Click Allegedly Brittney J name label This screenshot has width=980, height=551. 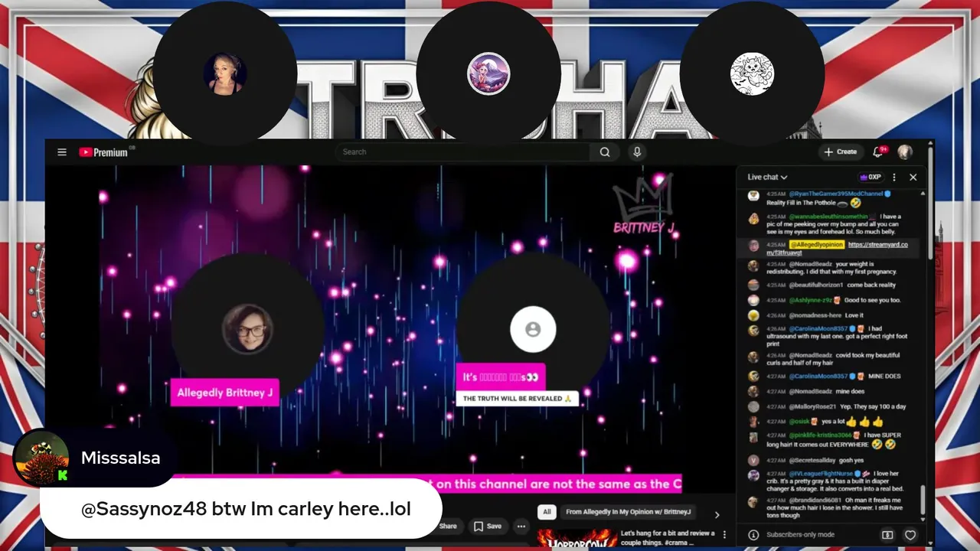pos(225,393)
